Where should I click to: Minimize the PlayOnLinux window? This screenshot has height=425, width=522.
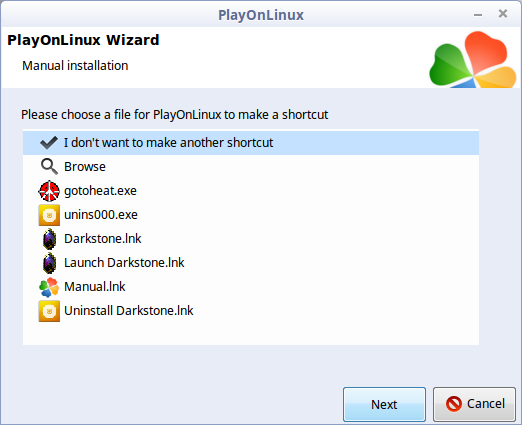pyautogui.click(x=478, y=15)
